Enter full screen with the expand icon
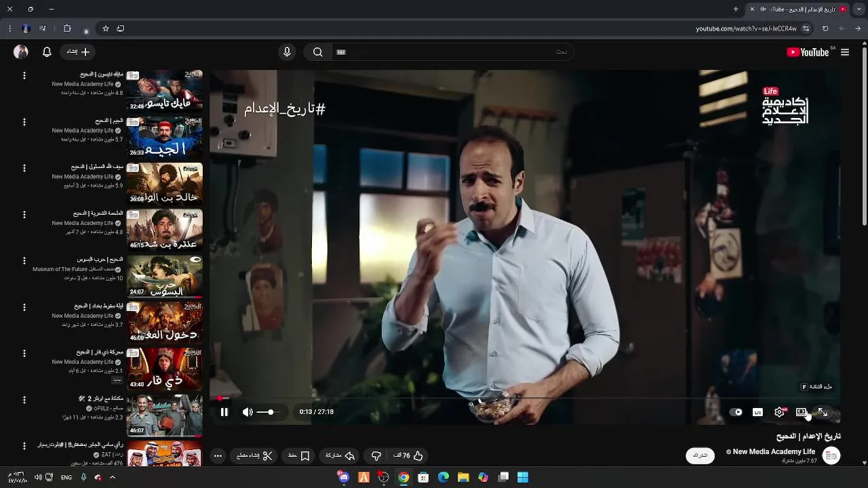 (823, 411)
